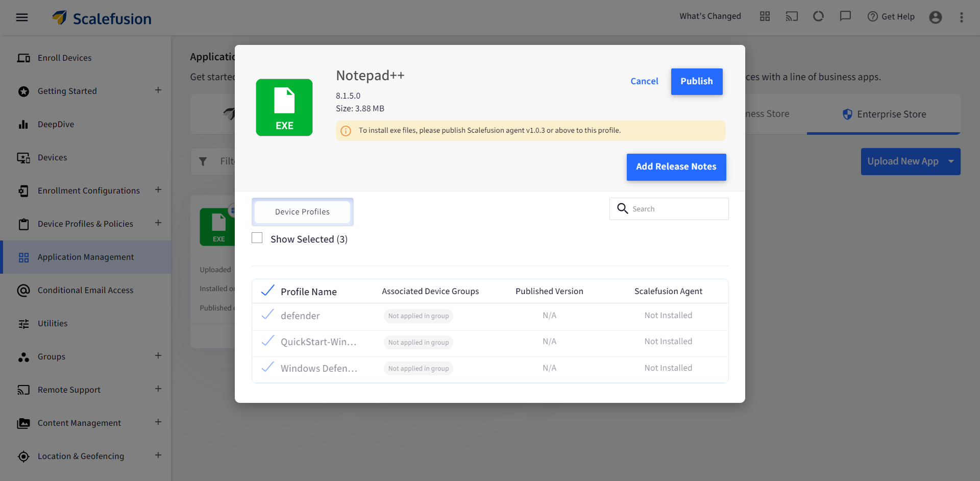Open the user account avatar icon
Screen dimensions: 980x481
pos(936,17)
